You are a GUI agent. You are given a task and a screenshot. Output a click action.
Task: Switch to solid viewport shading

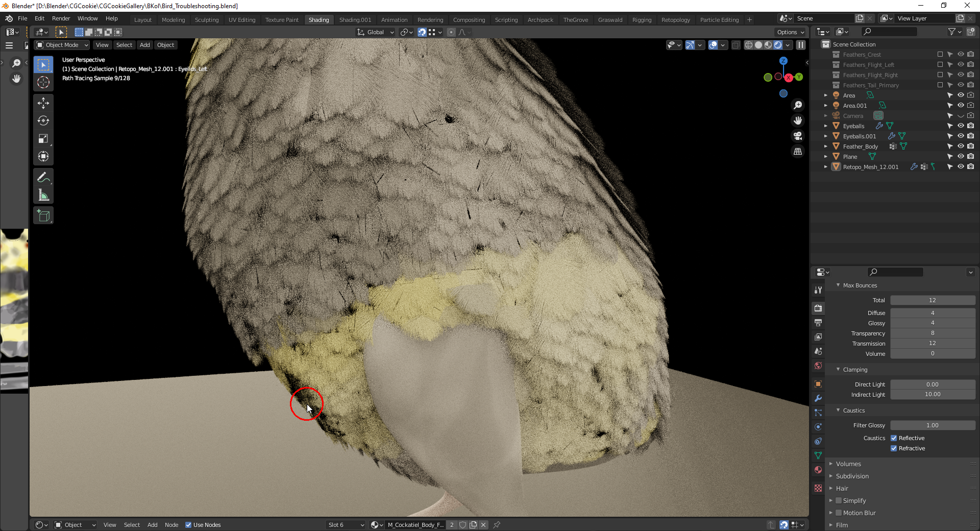[758, 45]
